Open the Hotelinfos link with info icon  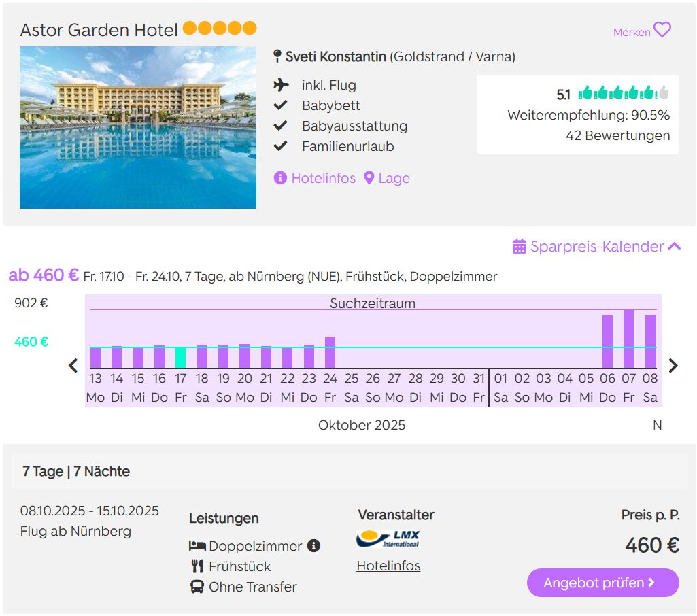click(315, 178)
